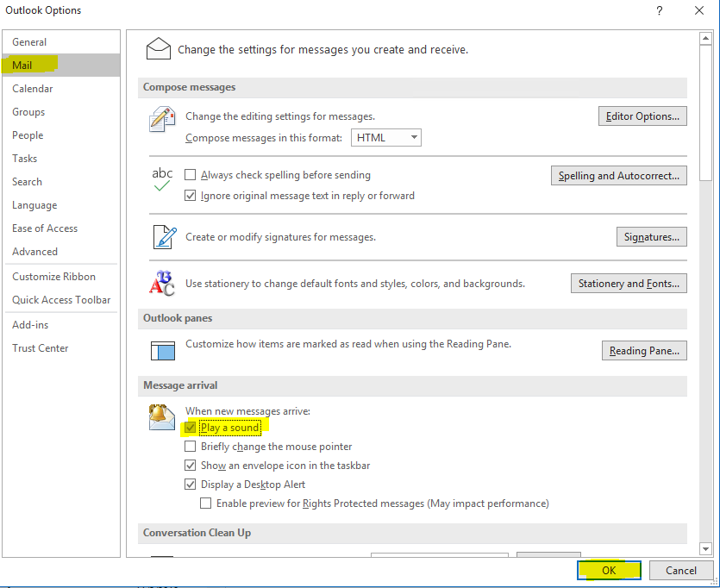
Task: Click the bell and envelope message arrival icon
Action: point(161,417)
